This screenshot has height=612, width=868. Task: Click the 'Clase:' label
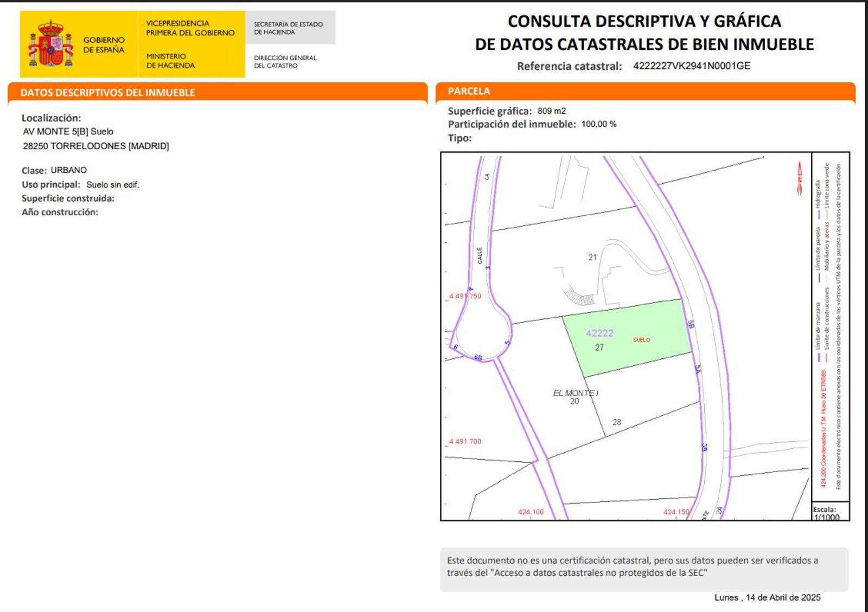(34, 170)
